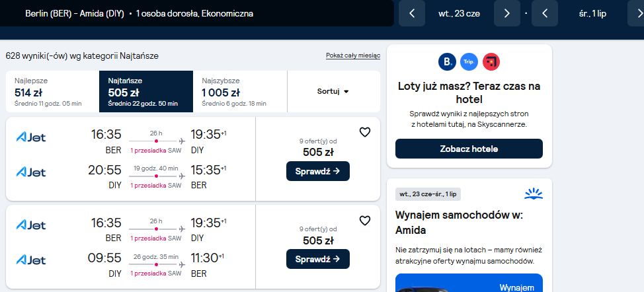Image resolution: width=644 pixels, height=292 pixels.
Task: Click the Booking.com logo icon
Action: coord(447,62)
